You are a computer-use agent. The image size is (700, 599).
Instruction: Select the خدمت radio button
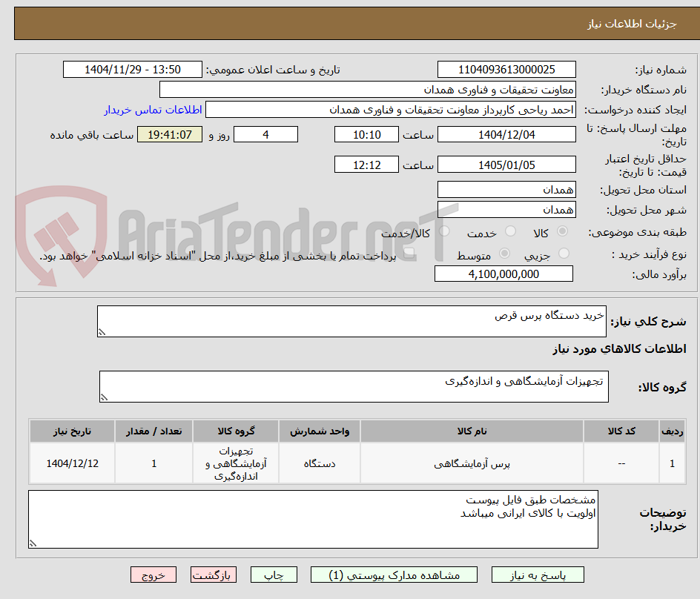(510, 231)
